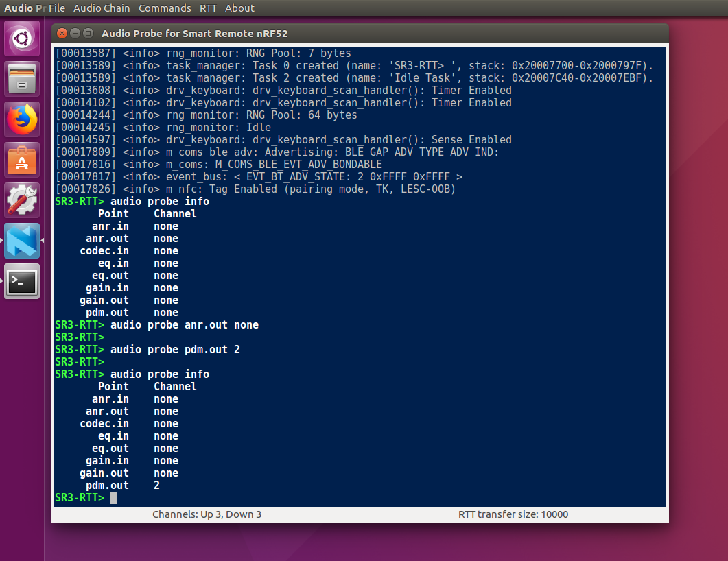Click pdm.out row showing channel 2
The width and height of the screenshot is (728, 561).
123,486
